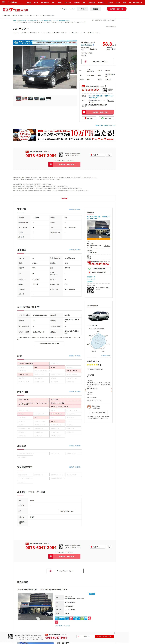The width and height of the screenshot is (145, 644).
Task: Click 車買取・車査定相場をチェック link
Action: (106, 125)
